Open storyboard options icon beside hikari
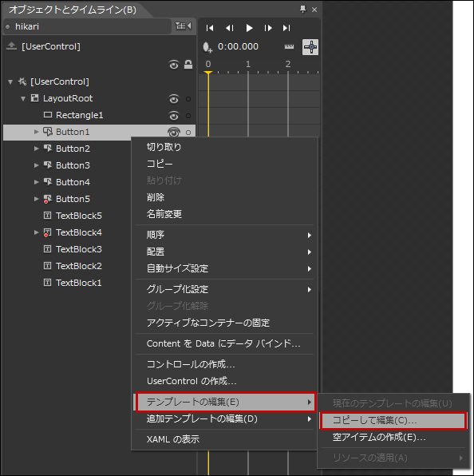 coord(184,26)
